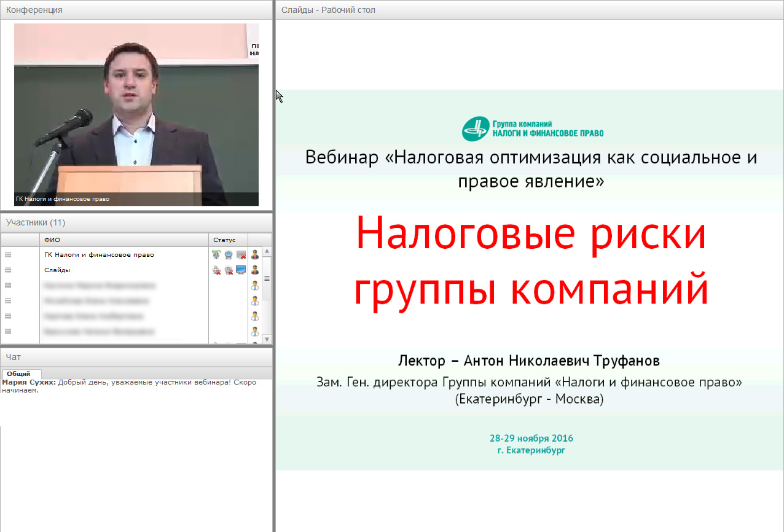The width and height of the screenshot is (784, 532).
Task: Click disabled webcam icon in Слайды row
Action: 229,270
